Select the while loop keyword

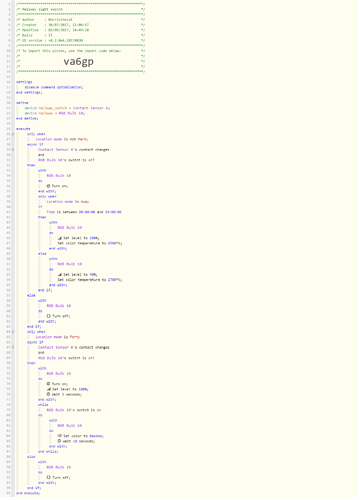tap(43, 405)
